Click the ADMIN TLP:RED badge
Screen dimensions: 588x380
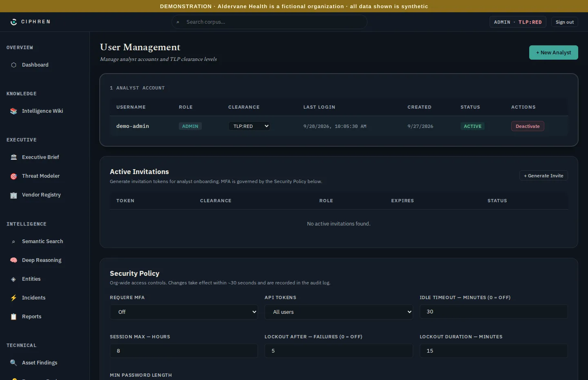pyautogui.click(x=518, y=22)
